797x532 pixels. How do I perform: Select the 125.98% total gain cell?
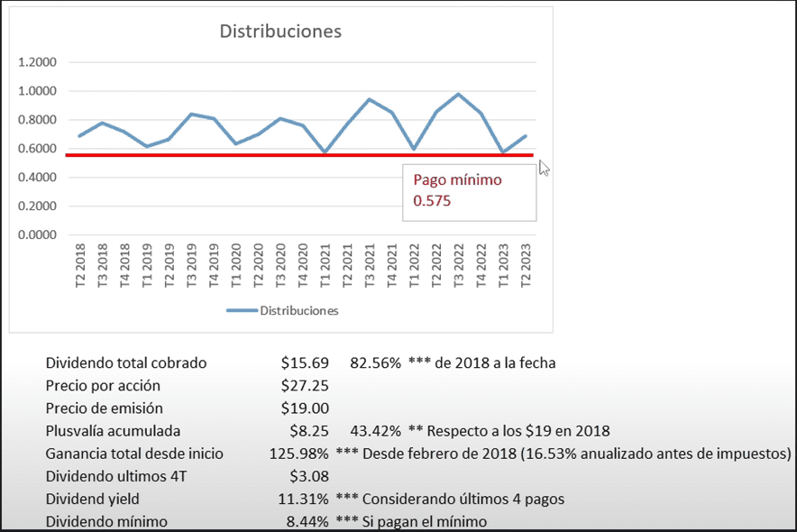point(298,453)
